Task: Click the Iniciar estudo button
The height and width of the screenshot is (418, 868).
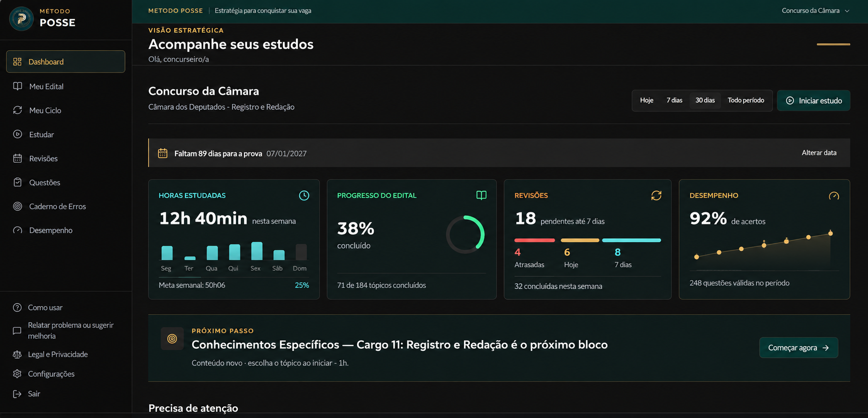Action: 814,100
